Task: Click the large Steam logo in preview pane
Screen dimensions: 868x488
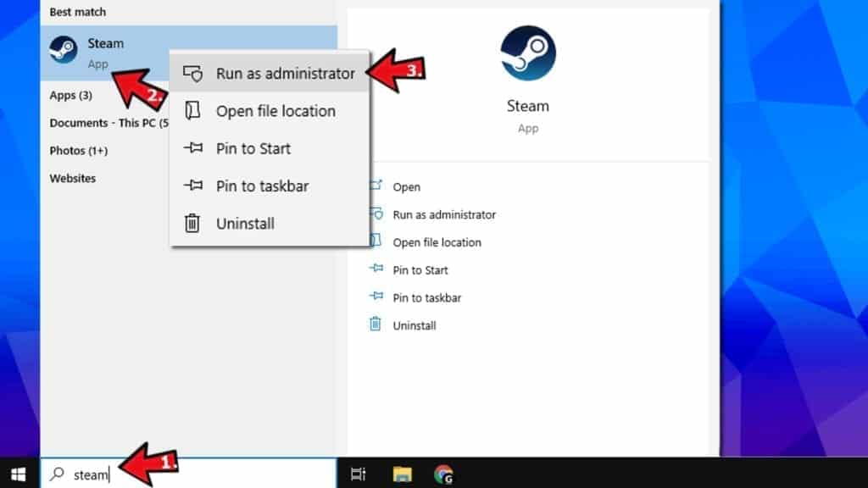Action: [528, 53]
